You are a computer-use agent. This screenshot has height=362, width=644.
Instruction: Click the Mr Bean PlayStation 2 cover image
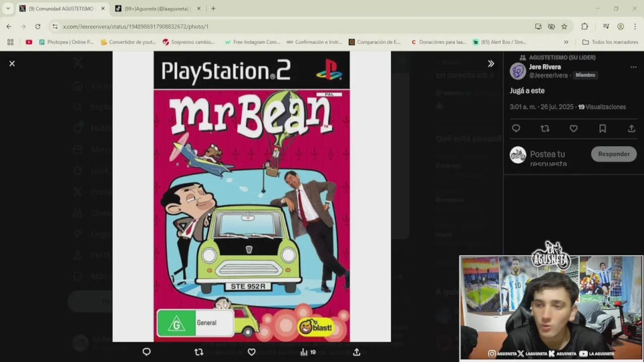[x=252, y=197]
